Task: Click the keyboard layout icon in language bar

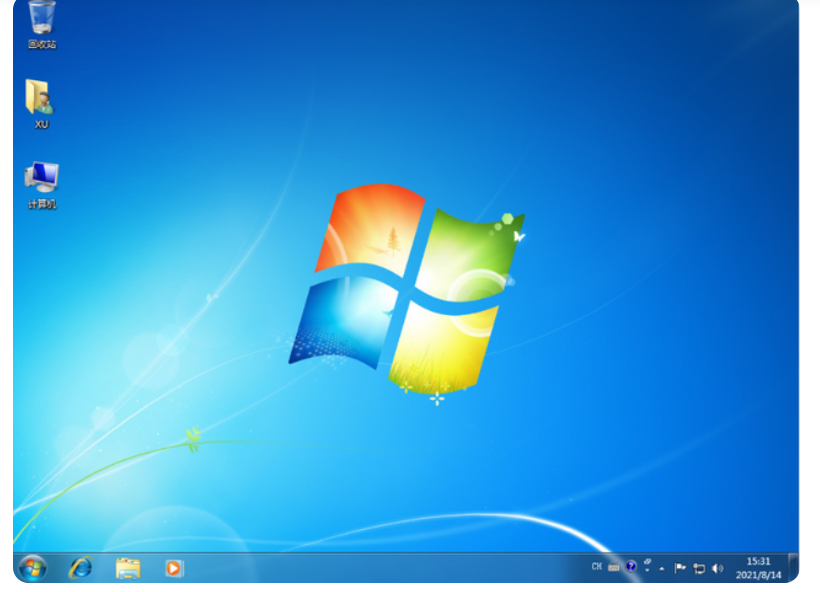Action: tap(614, 567)
